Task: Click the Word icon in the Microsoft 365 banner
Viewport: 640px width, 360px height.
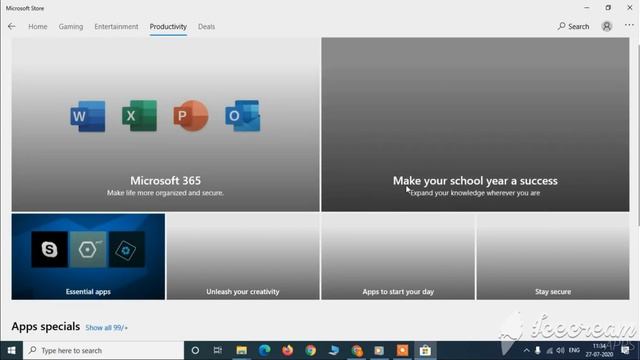Action: (x=87, y=116)
